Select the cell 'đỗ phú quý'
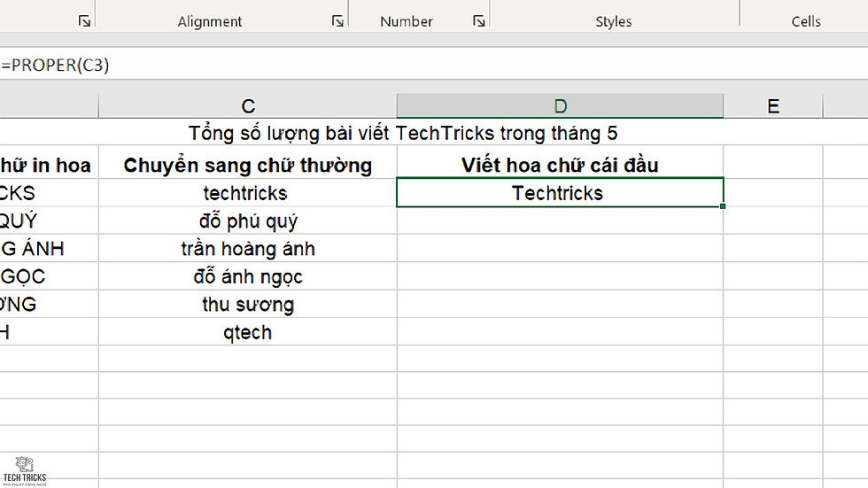 click(x=248, y=221)
